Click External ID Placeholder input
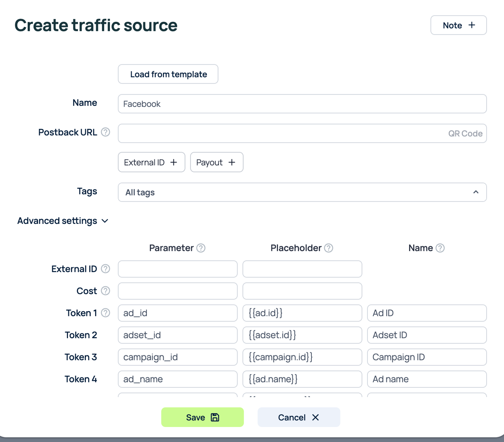The image size is (504, 442). [302, 269]
